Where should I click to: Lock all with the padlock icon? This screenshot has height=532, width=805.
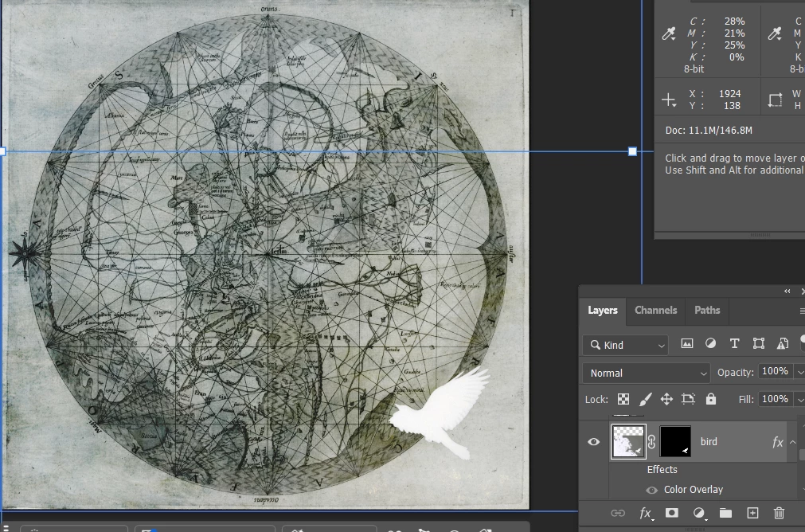pos(710,399)
